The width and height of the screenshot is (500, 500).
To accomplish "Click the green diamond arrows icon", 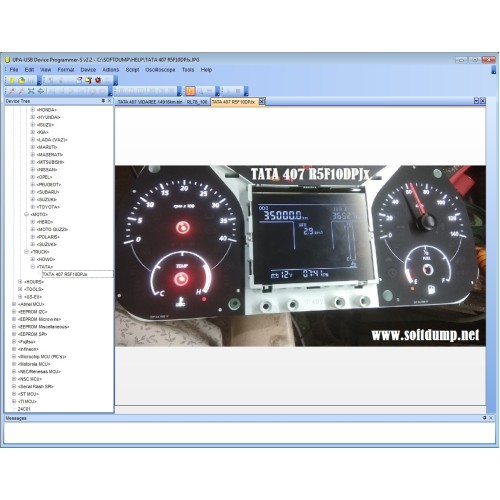I will point(41,91).
